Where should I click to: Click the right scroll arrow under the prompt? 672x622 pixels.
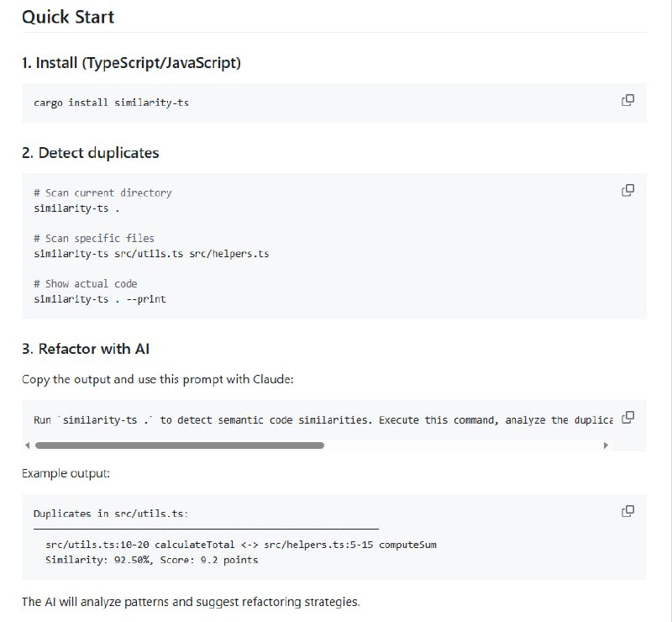tap(606, 445)
